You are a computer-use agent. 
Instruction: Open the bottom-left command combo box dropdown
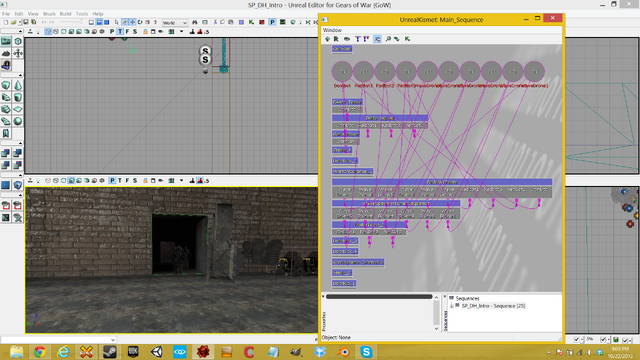point(113,340)
